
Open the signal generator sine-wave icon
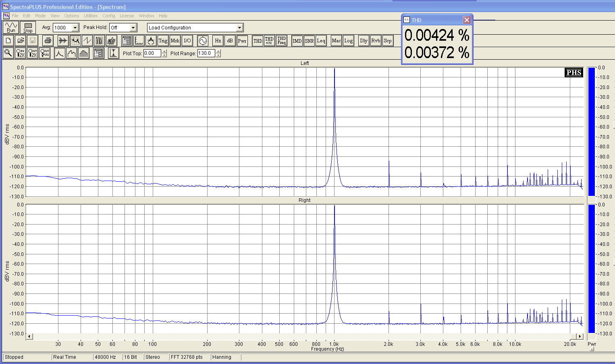tap(203, 41)
